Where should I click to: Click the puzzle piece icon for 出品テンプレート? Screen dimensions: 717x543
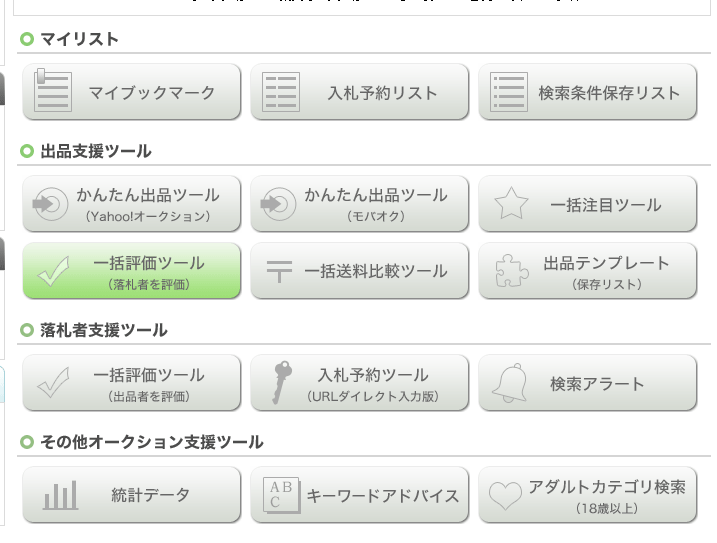[x=512, y=270]
